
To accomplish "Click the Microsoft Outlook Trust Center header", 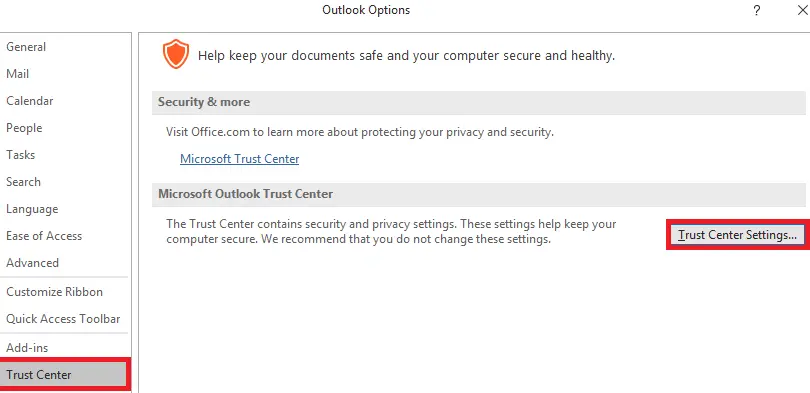I will click(478, 194).
